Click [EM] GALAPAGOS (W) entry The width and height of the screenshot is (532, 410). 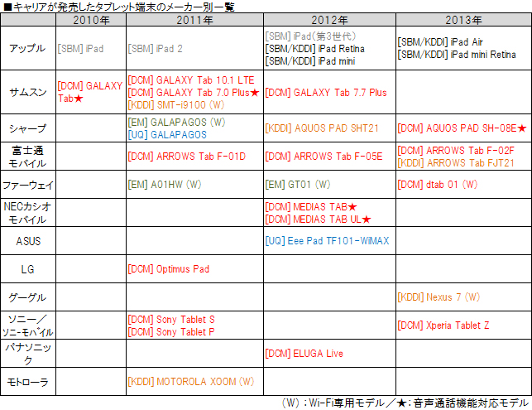click(x=176, y=123)
